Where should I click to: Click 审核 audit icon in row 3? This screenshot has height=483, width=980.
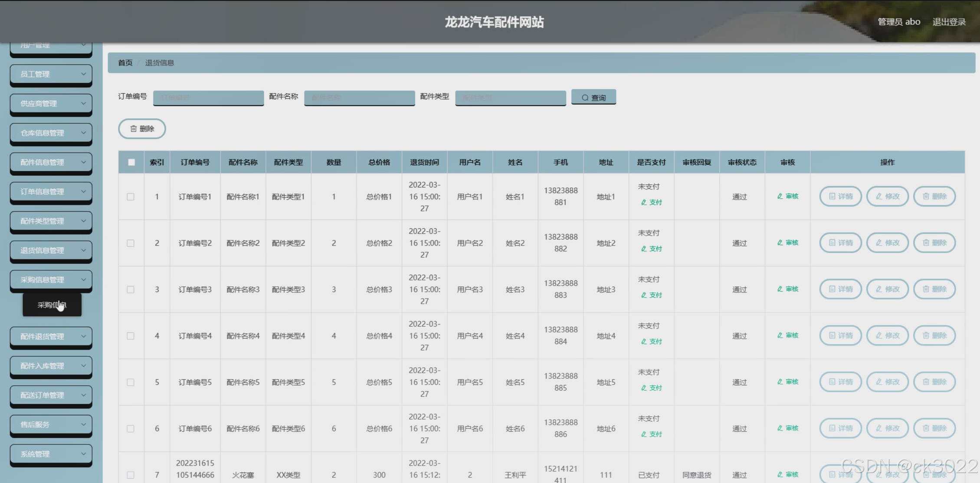(787, 289)
